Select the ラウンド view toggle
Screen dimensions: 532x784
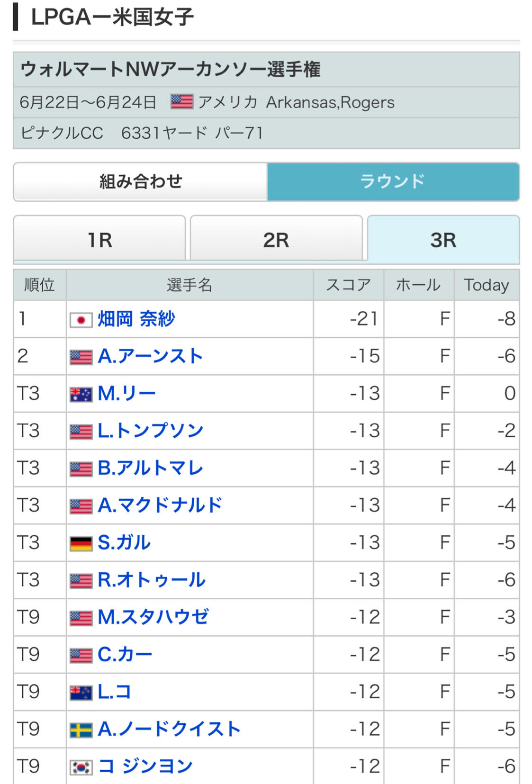point(393,182)
